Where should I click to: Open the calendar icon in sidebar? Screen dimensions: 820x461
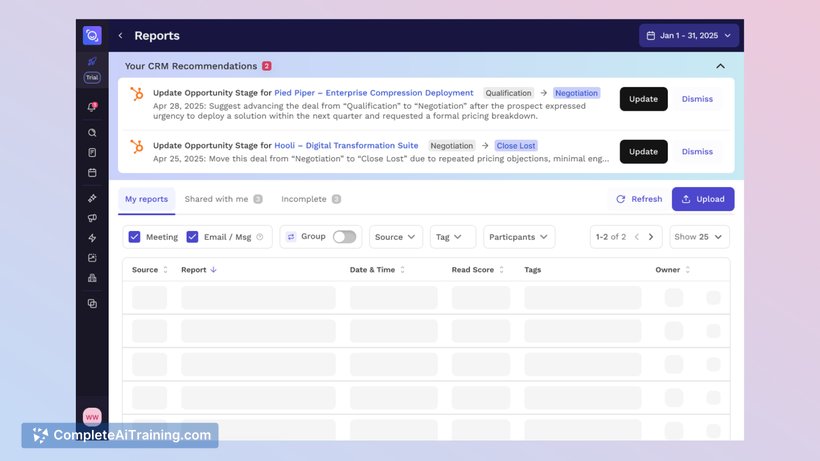point(92,172)
